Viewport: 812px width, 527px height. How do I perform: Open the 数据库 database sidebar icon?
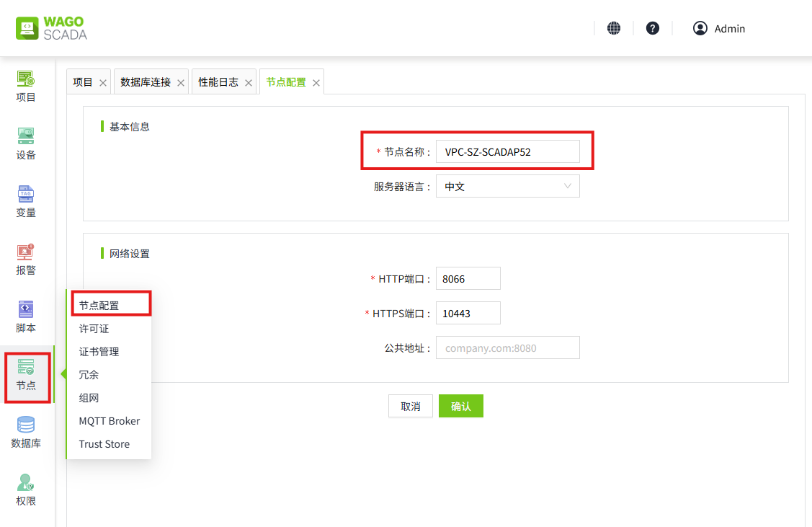point(26,433)
